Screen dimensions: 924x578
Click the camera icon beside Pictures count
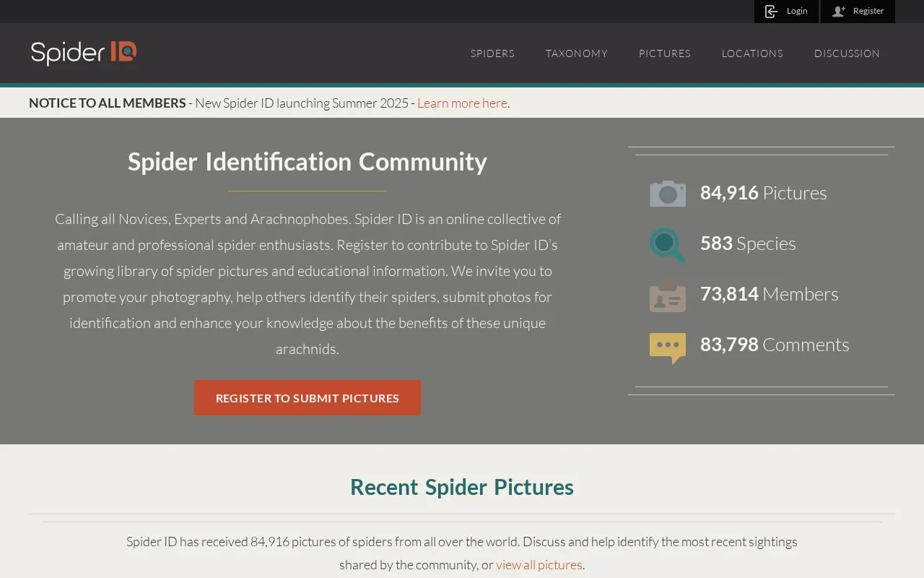tap(668, 194)
